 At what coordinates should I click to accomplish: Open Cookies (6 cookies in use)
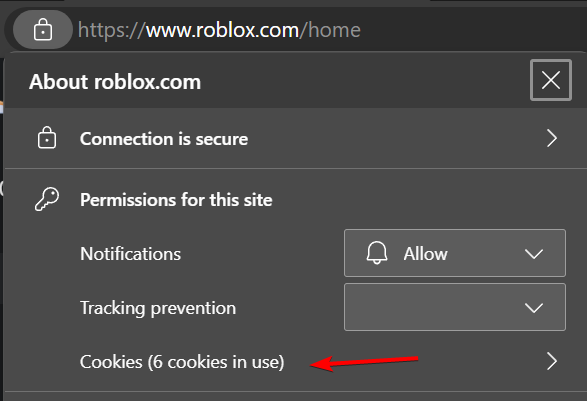(x=292, y=362)
